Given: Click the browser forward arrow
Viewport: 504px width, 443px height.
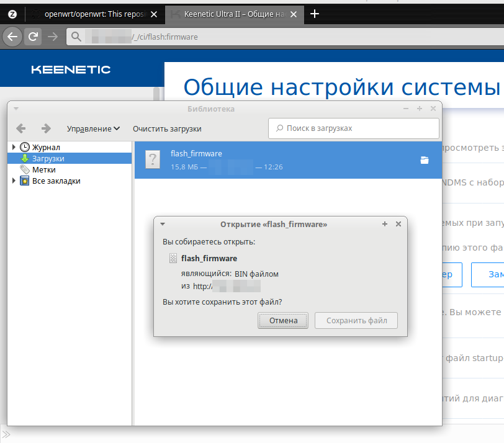Looking at the screenshot, I should point(53,37).
